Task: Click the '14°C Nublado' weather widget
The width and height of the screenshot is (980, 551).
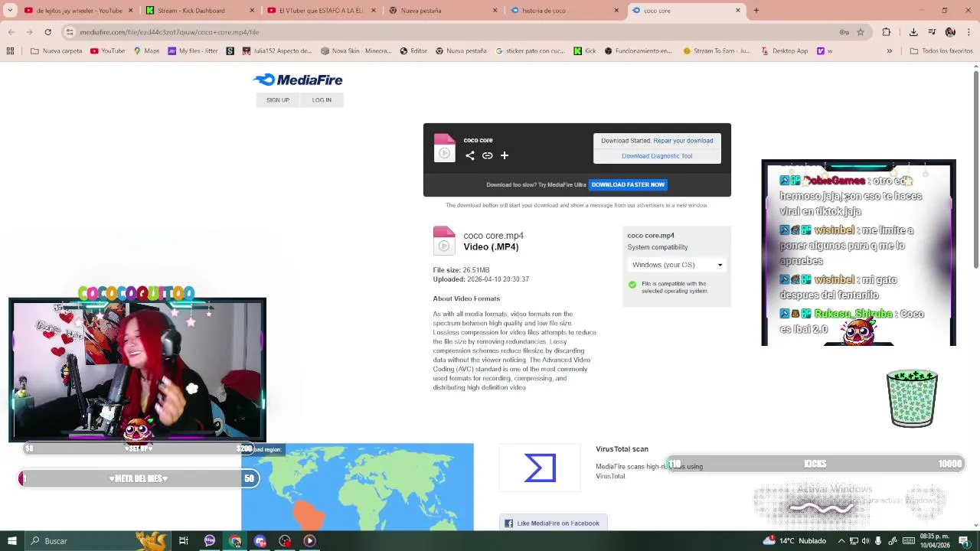Action: point(796,541)
